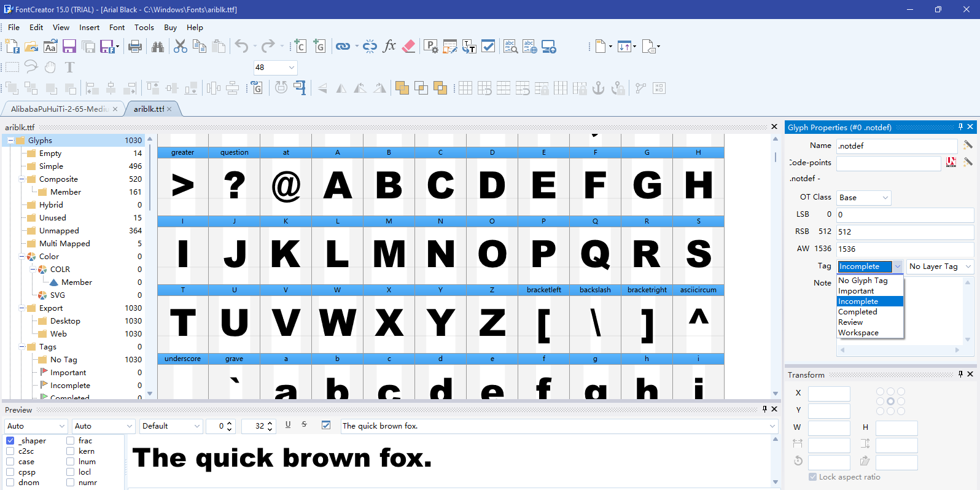980x490 pixels.
Task: Select the at sign glyph cell
Action: click(x=286, y=181)
